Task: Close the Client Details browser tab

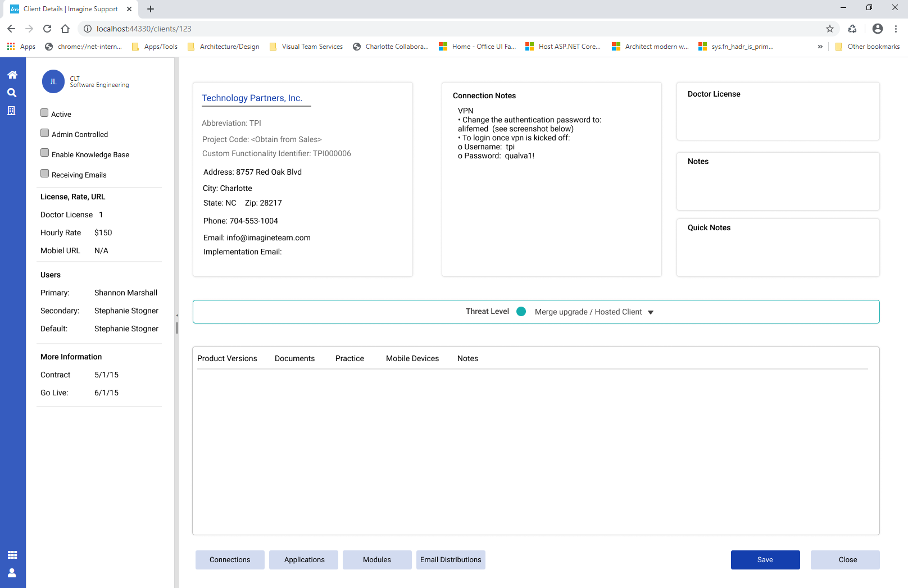Action: [129, 9]
